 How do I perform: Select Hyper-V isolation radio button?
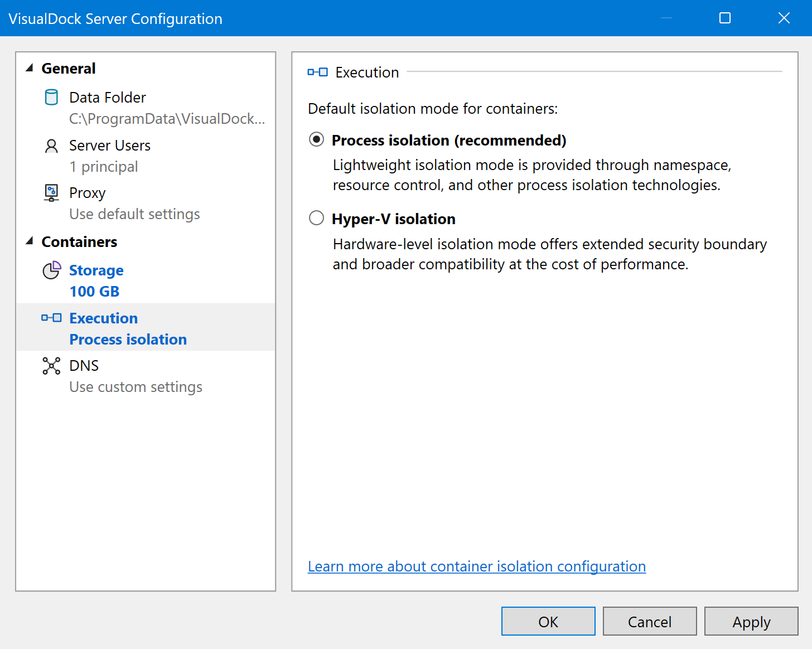tap(316, 218)
